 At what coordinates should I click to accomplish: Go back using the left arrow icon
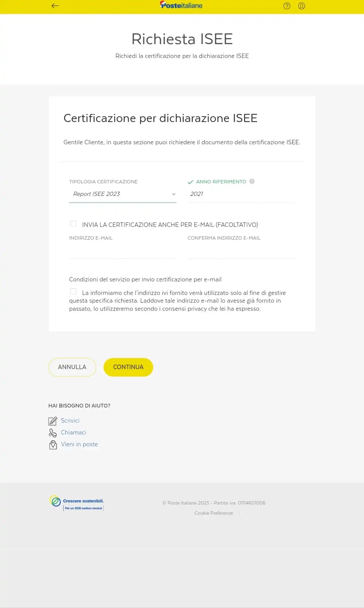[55, 6]
